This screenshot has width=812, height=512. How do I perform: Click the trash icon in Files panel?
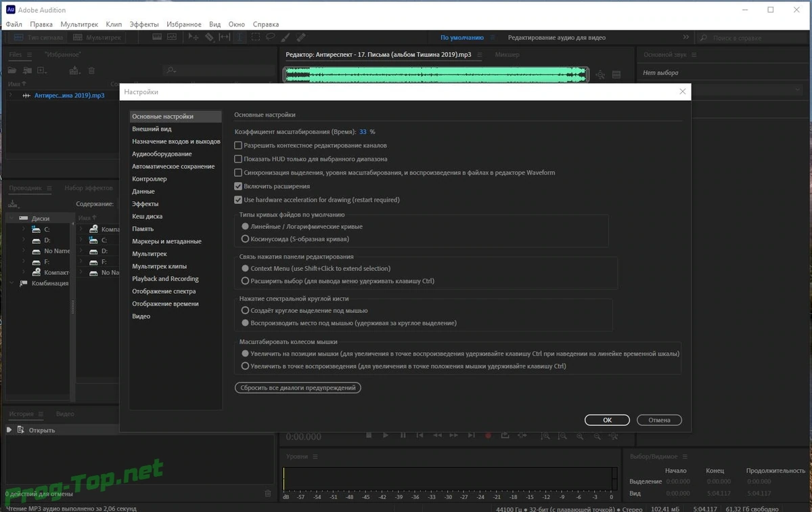91,70
